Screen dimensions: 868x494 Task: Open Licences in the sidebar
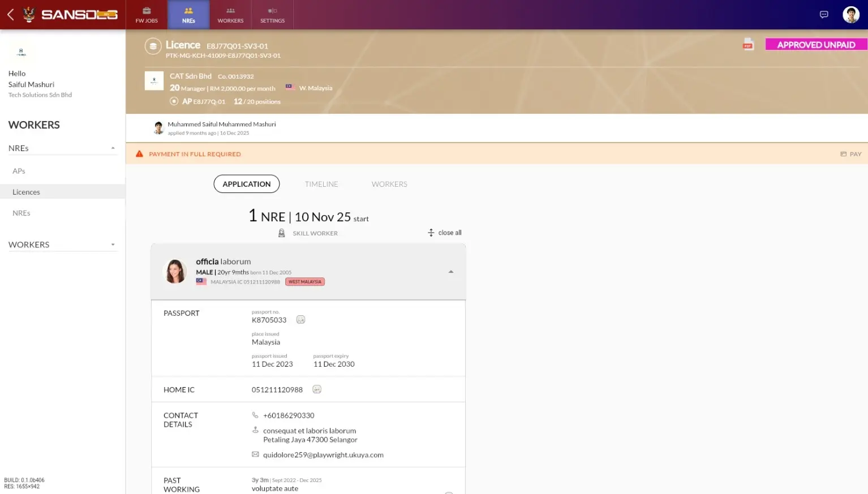tap(62, 192)
